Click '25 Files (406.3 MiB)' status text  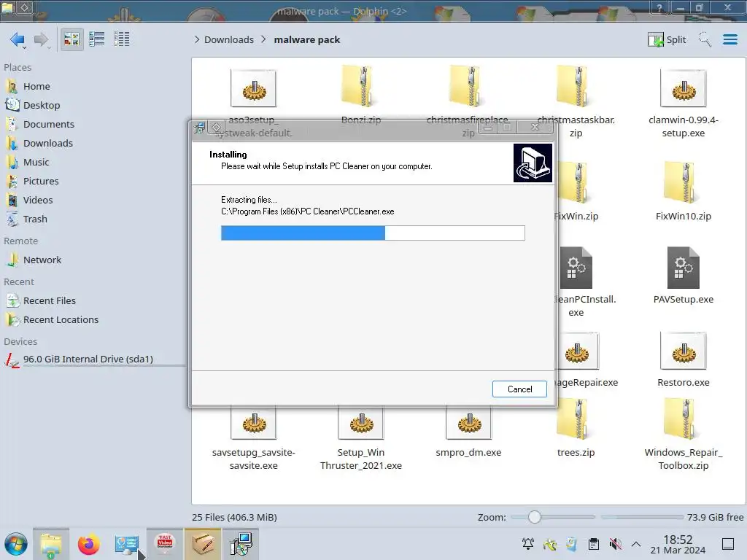point(234,517)
